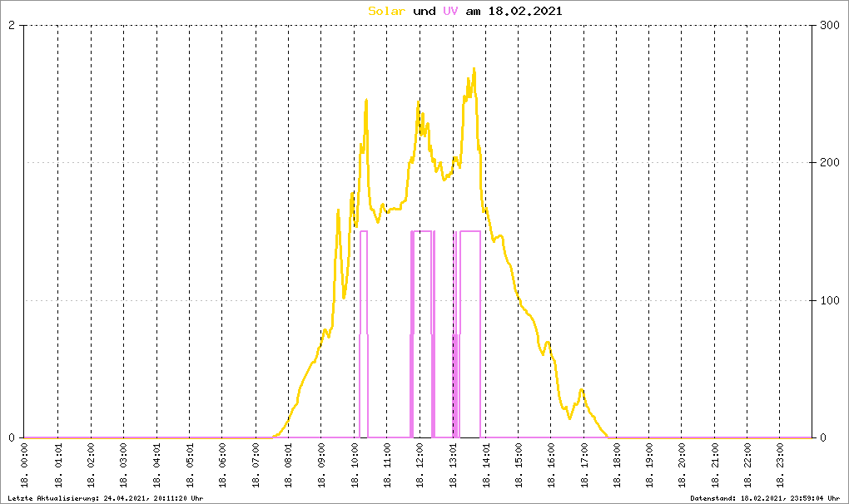849x504 pixels.
Task: Click the solar peak just after 10:00
Action: coord(366,100)
